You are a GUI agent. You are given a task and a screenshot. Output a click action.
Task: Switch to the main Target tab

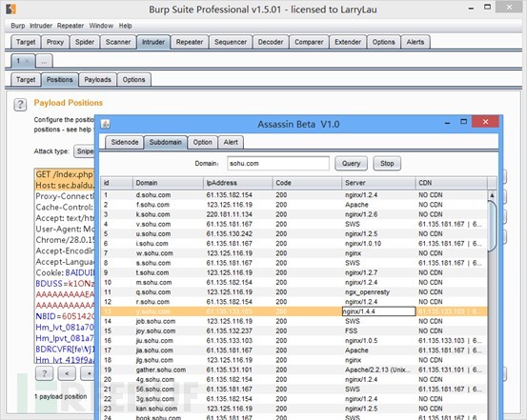pyautogui.click(x=26, y=42)
